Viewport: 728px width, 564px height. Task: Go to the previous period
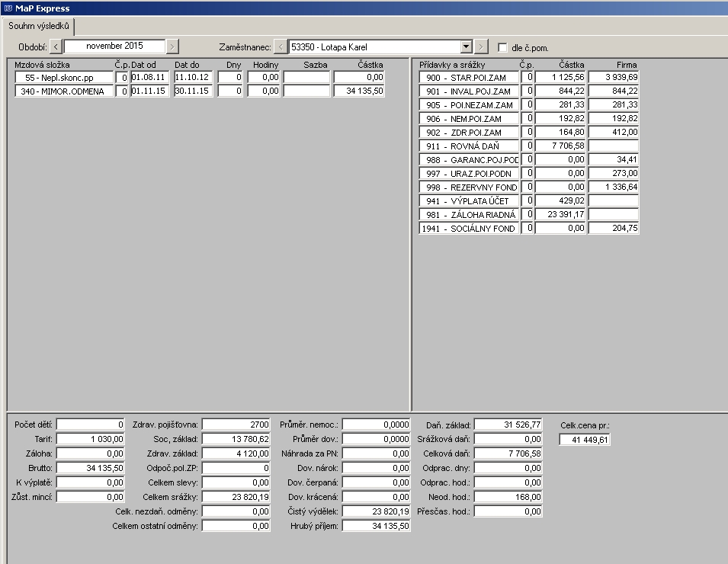click(56, 46)
